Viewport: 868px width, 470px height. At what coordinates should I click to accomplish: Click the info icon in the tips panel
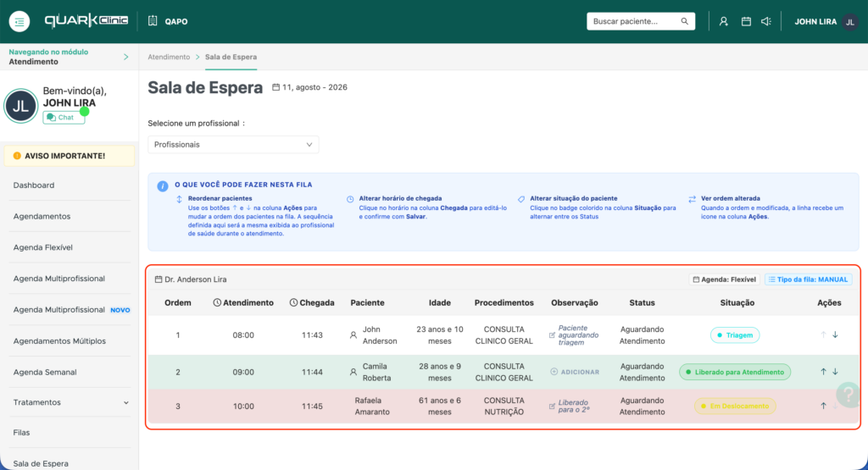[162, 185]
